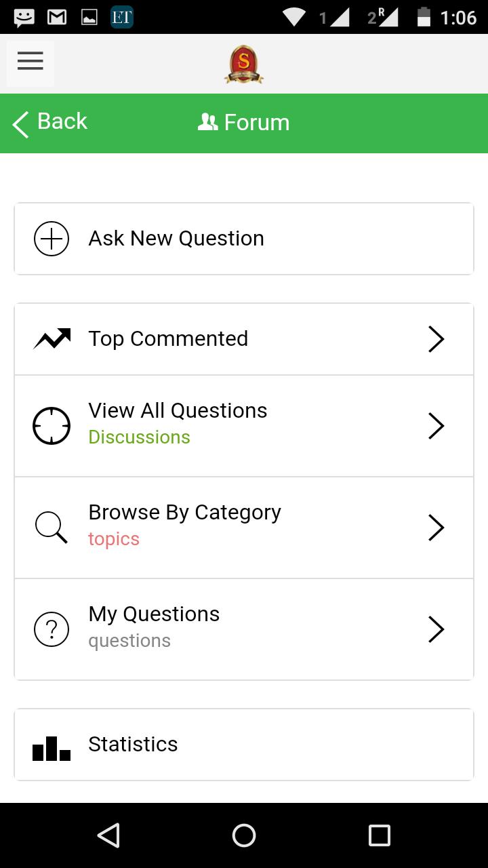Viewport: 488px width, 868px height.
Task: Tap the app logo in header
Action: pos(244,64)
